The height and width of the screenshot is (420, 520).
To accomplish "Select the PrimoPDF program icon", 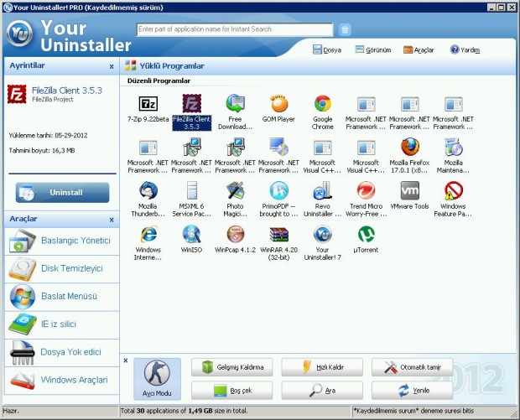I will (x=278, y=190).
